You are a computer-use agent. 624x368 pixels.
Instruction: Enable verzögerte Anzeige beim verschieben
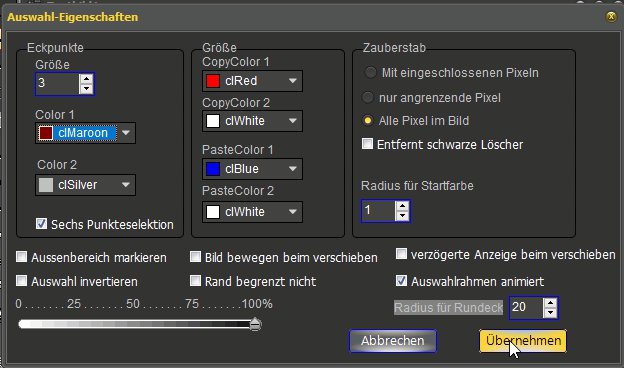(401, 253)
